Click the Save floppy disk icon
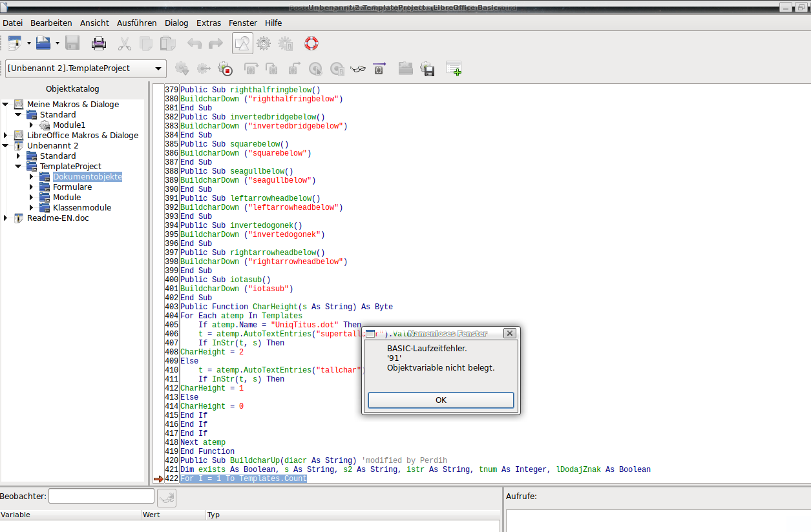The width and height of the screenshot is (811, 532). point(72,43)
